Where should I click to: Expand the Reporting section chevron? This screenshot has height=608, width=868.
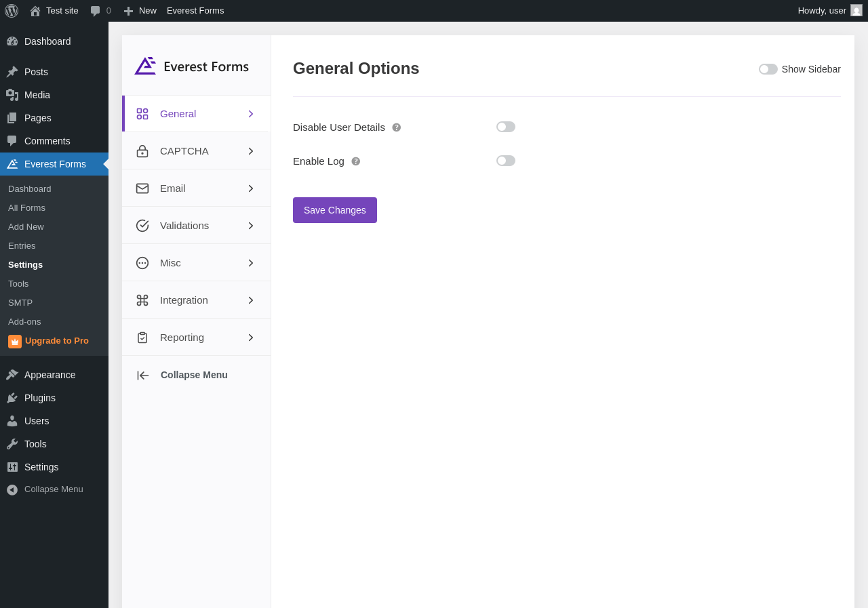[x=250, y=338]
